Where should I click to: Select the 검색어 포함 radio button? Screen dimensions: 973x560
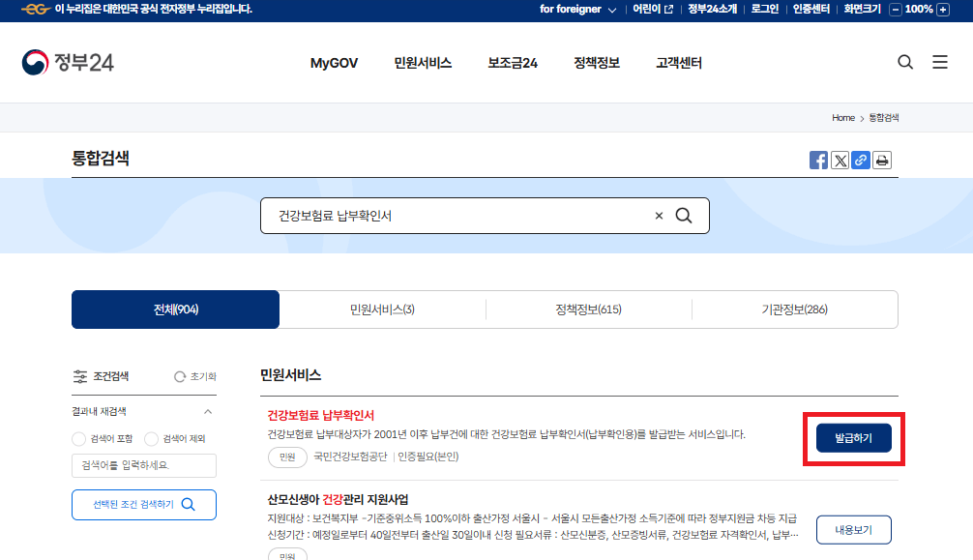[x=77, y=437]
